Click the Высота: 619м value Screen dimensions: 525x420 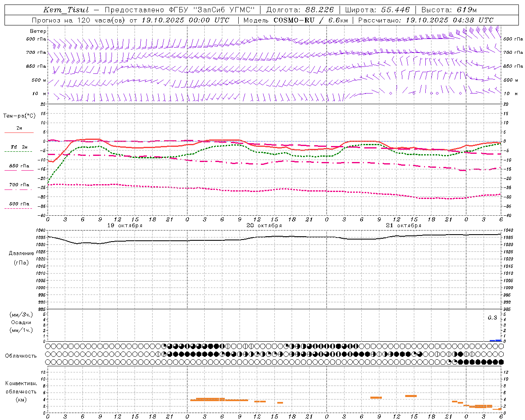click(449, 10)
